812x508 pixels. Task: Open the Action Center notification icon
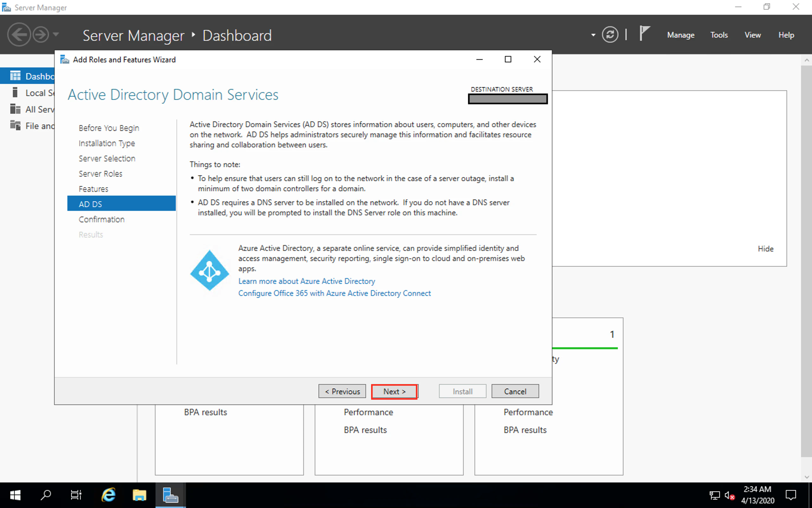791,495
